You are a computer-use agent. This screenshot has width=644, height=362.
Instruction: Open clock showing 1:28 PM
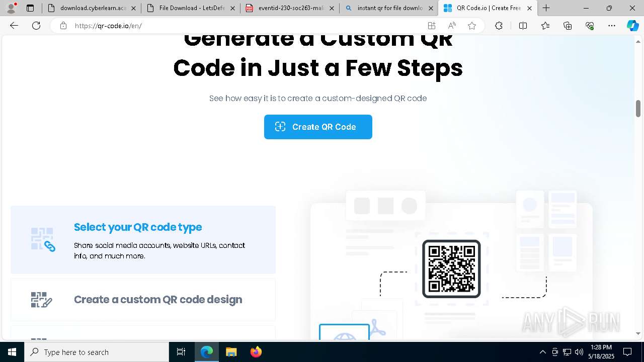[601, 352]
